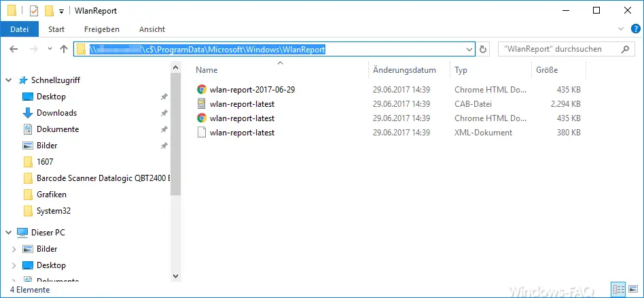
Task: Click the properties quick access icon
Action: point(34,11)
